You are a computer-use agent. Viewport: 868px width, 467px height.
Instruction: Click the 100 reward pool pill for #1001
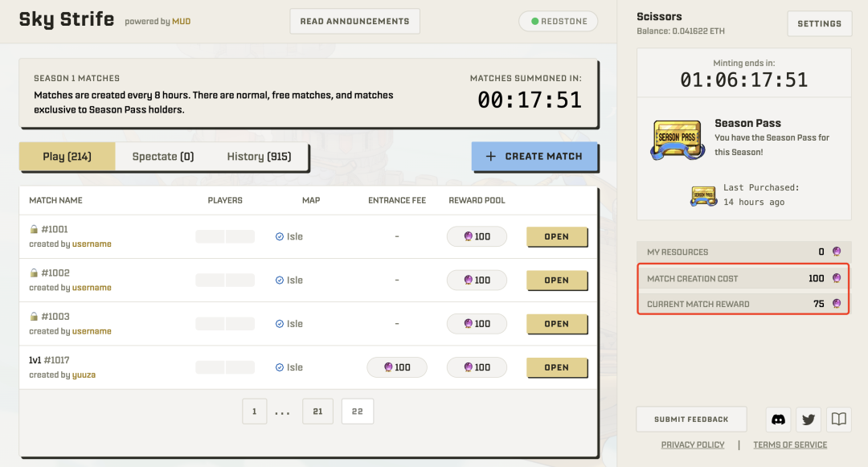(x=477, y=236)
